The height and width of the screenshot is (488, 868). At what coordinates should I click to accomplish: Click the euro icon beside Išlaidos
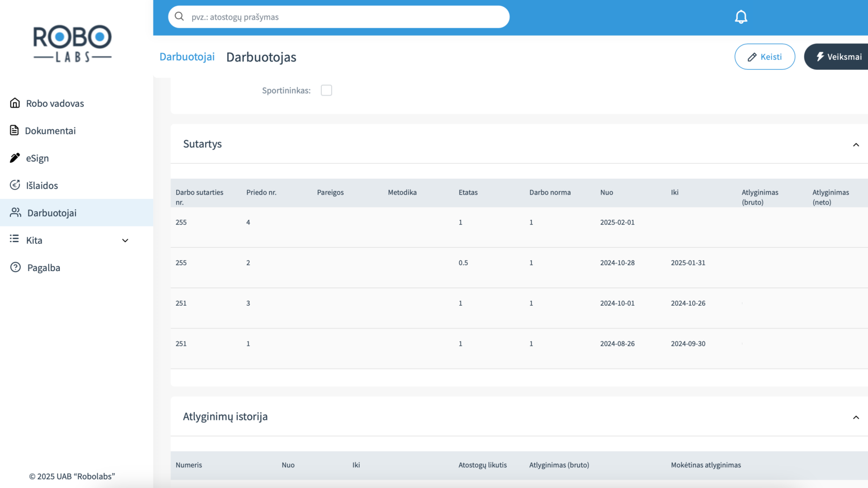15,185
